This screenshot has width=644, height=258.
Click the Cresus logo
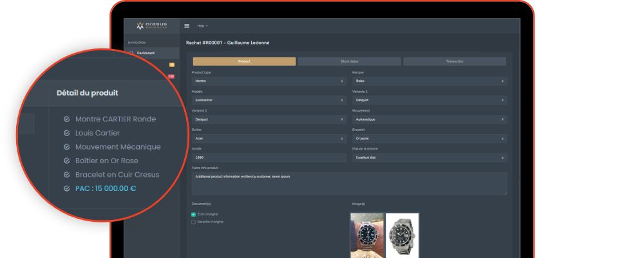coord(151,26)
